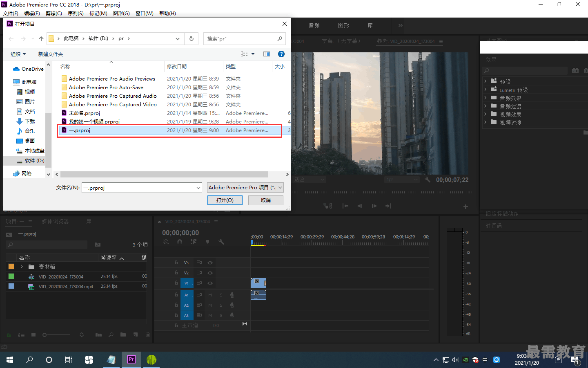Solo audio track A2
588x368 pixels.
pyautogui.click(x=221, y=305)
